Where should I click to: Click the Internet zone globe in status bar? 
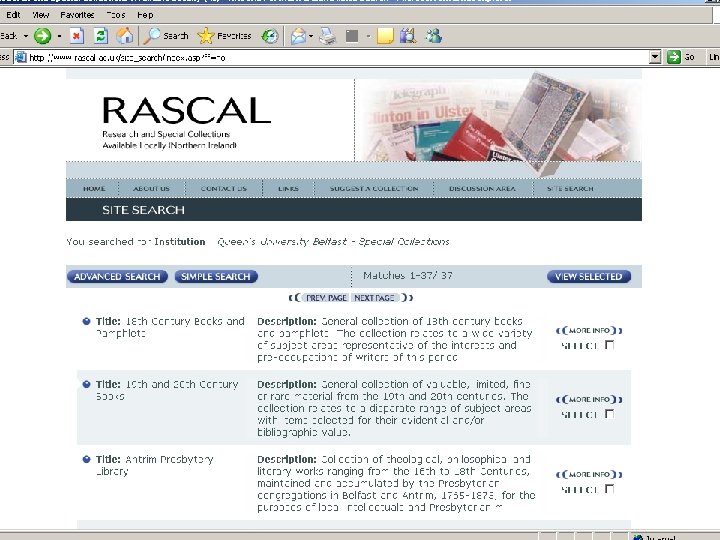pos(638,537)
